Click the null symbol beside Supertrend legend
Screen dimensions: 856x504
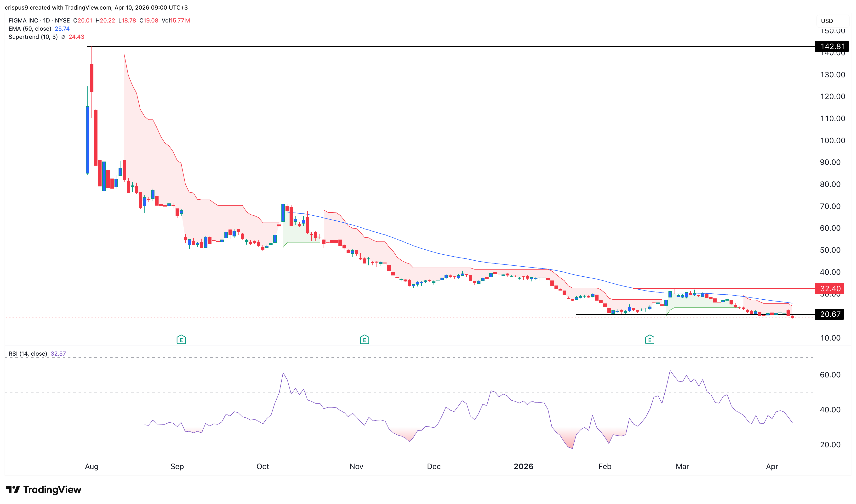coord(63,37)
